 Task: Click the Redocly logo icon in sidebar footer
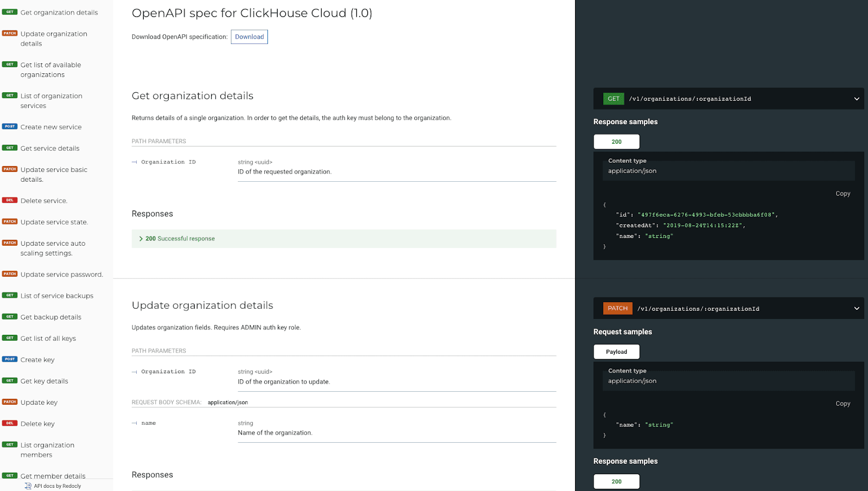pos(28,486)
